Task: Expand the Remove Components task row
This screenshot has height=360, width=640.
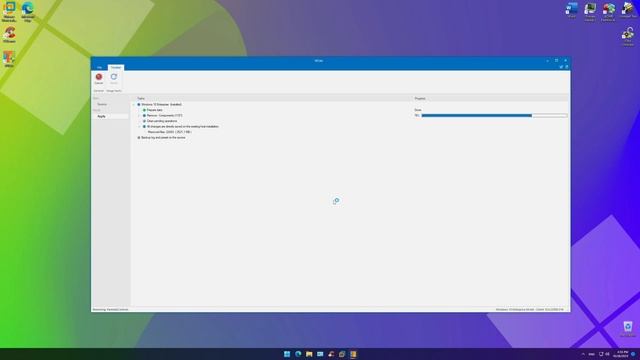Action: [139, 116]
